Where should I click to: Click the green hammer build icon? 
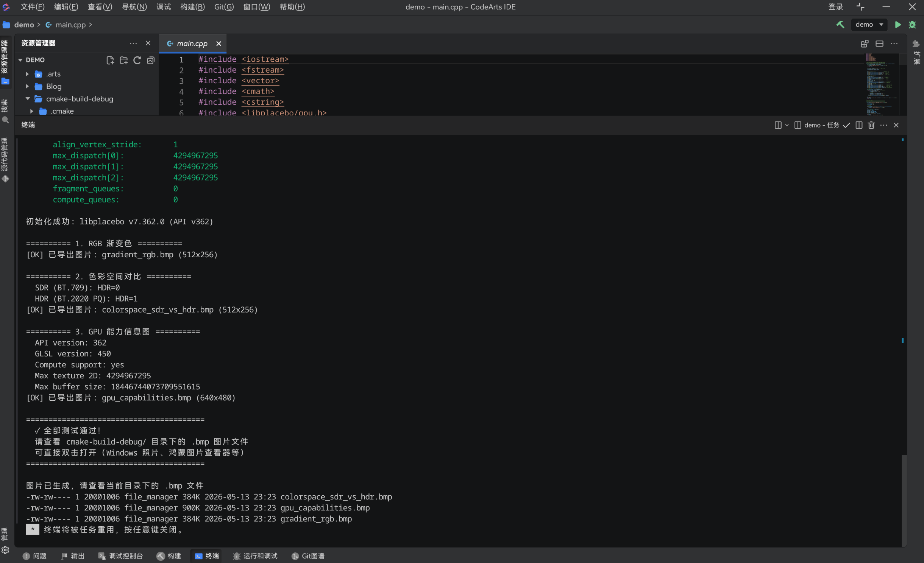(840, 25)
